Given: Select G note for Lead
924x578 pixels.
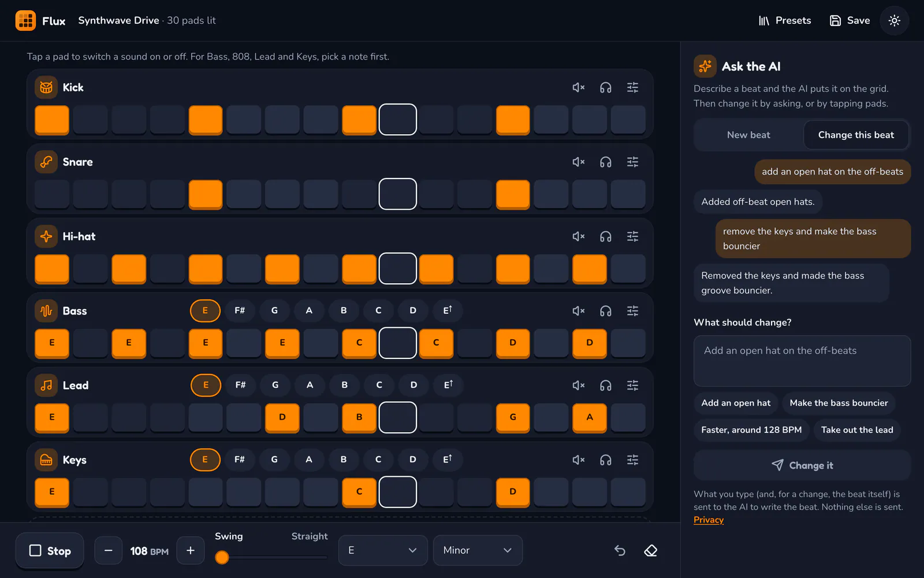Looking at the screenshot, I should click(275, 385).
